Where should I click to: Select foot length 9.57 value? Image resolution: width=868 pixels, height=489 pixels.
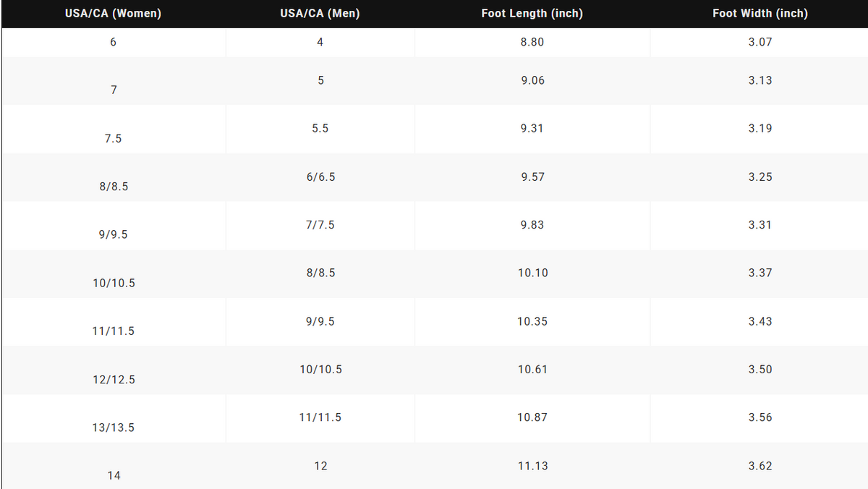[x=532, y=177]
